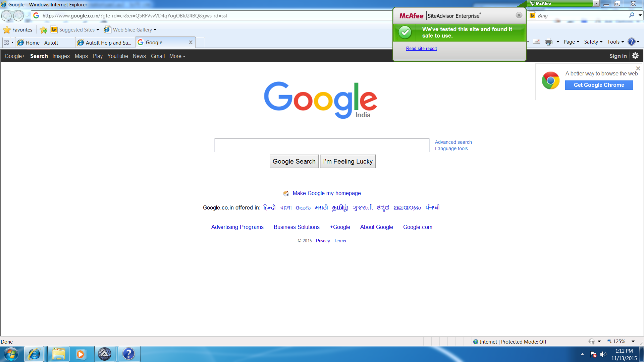This screenshot has width=644, height=362.
Task: Click into the Google search text box
Action: [x=322, y=145]
